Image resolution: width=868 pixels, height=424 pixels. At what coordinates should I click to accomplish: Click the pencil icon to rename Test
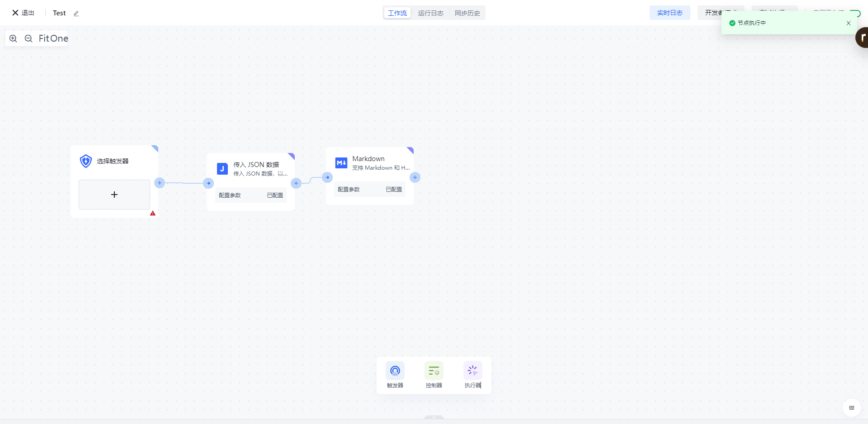76,14
